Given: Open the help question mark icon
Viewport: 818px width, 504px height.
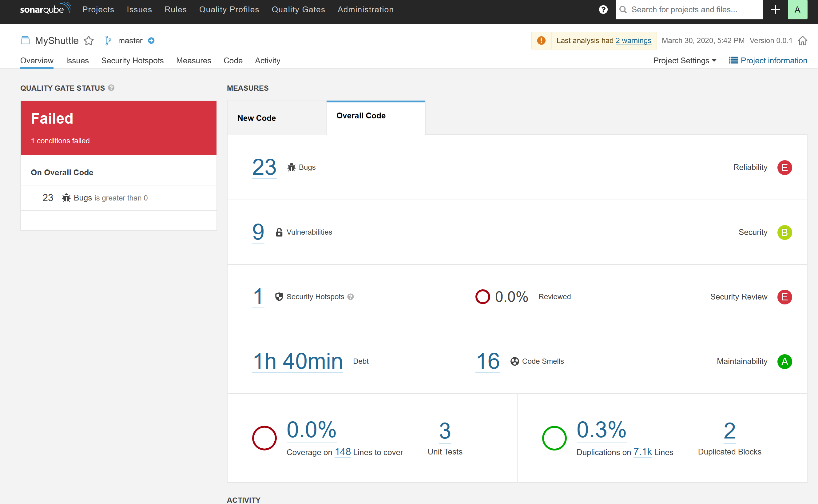Looking at the screenshot, I should (603, 10).
